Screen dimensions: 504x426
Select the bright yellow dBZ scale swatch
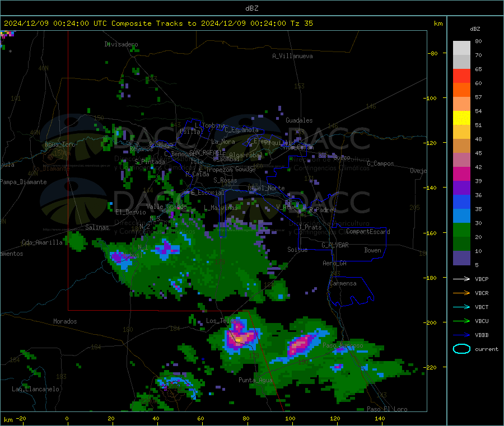pos(461,118)
